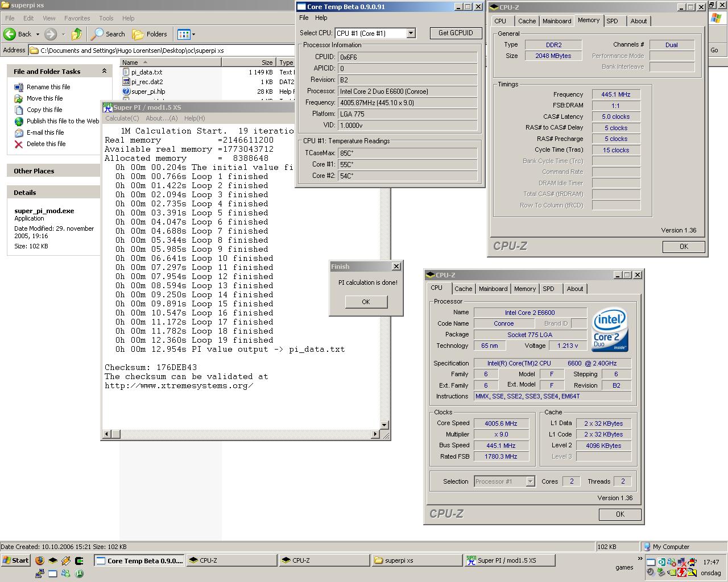Click the Show Desktop icon in quick launch
The image size is (728, 582).
[52, 573]
